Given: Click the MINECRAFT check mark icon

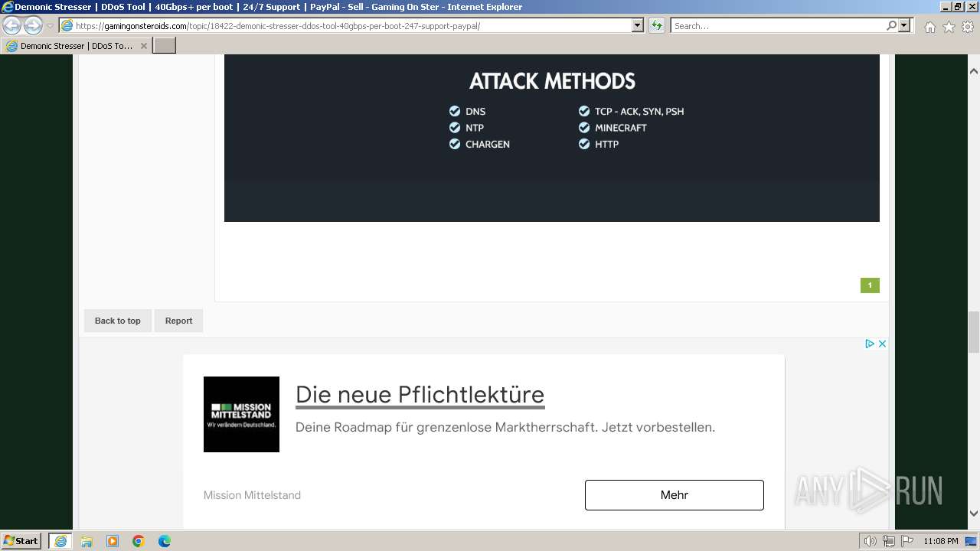Looking at the screenshot, I should 584,128.
